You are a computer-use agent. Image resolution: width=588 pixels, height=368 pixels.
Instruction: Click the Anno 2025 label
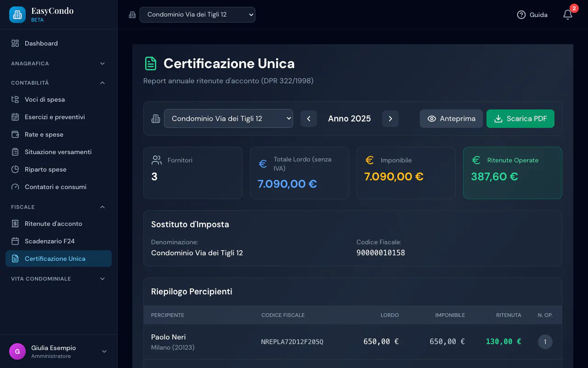point(350,119)
